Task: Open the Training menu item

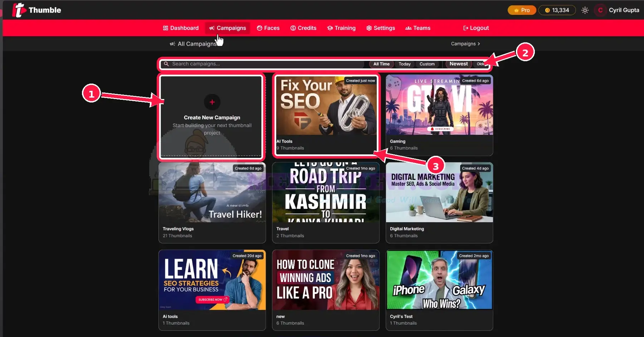Action: click(x=341, y=28)
